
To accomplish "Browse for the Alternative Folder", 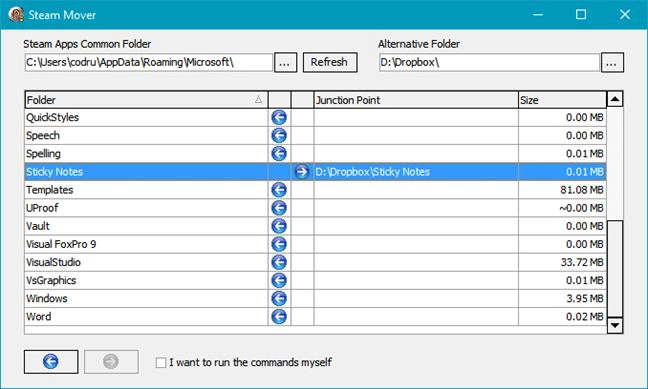I will click(612, 63).
